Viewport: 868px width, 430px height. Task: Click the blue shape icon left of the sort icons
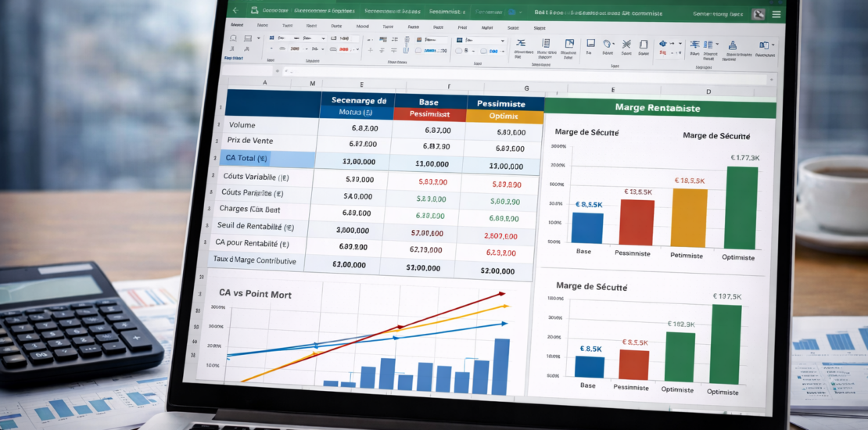[662, 43]
